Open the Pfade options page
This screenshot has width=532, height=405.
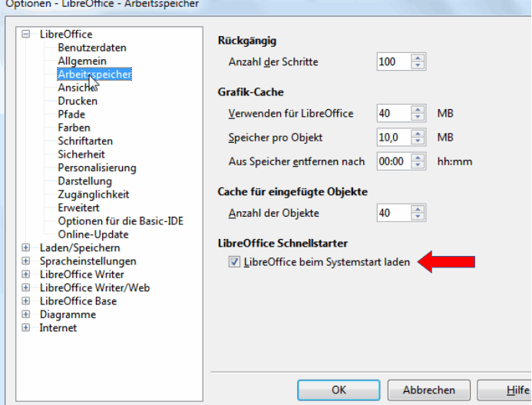click(71, 115)
